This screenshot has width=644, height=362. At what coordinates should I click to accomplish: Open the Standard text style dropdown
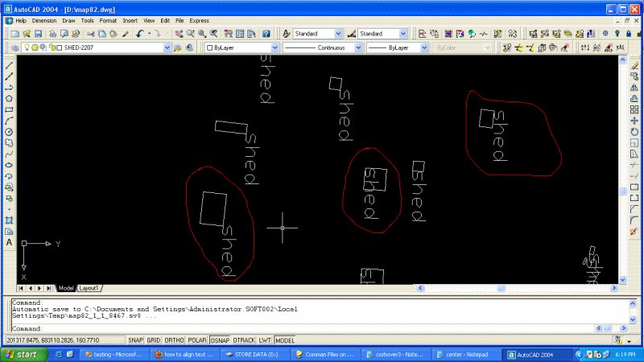point(338,34)
